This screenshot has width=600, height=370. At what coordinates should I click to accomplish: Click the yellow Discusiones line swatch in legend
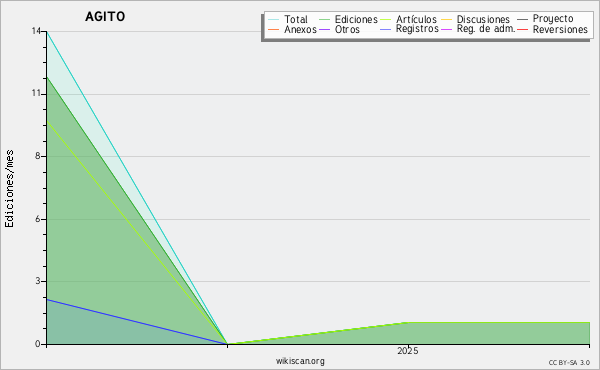click(x=447, y=20)
